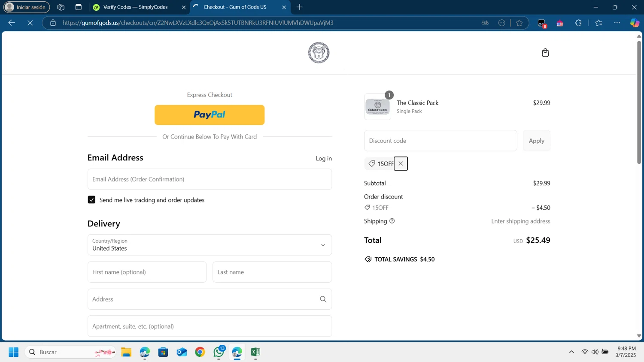Click the reader mode icon in address bar
This screenshot has width=644, height=362.
click(x=501, y=23)
